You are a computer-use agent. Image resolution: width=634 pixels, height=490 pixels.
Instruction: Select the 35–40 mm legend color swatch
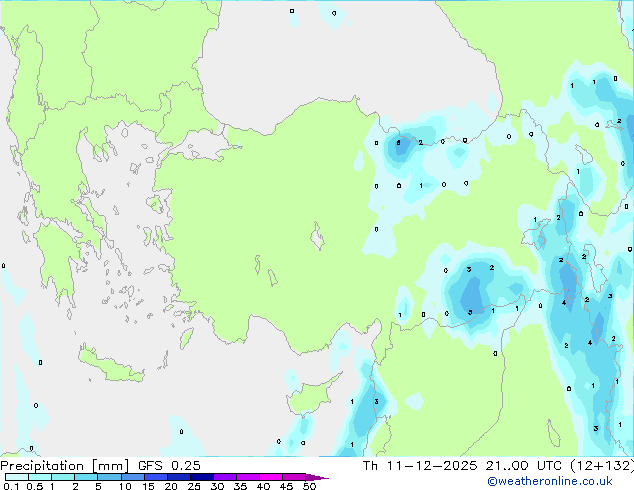coord(247,477)
